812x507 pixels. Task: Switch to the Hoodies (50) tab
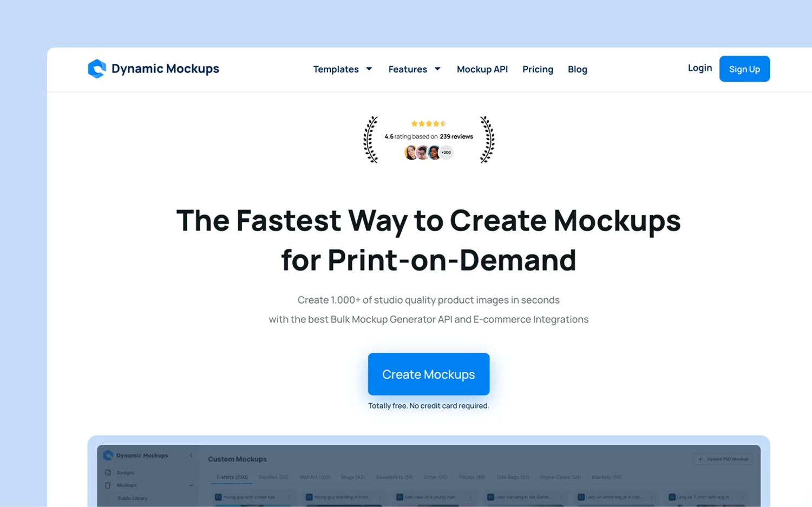[x=273, y=477]
